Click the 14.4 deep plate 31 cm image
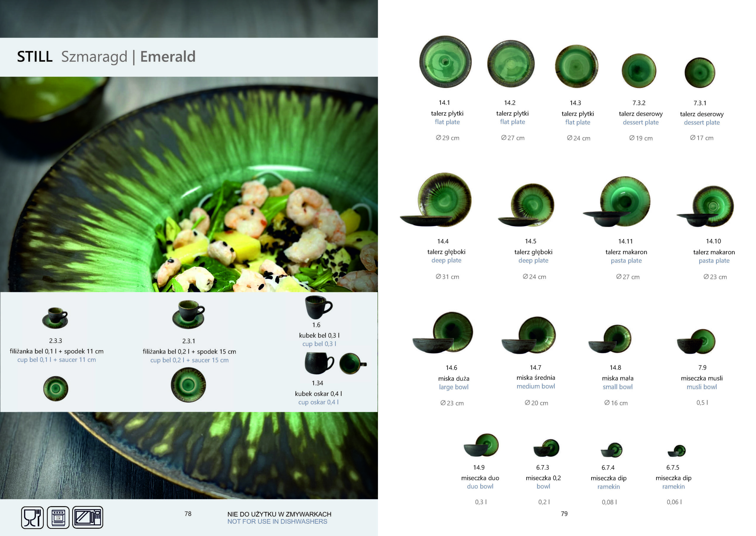Screen dimensions: 756x536 point(436,199)
